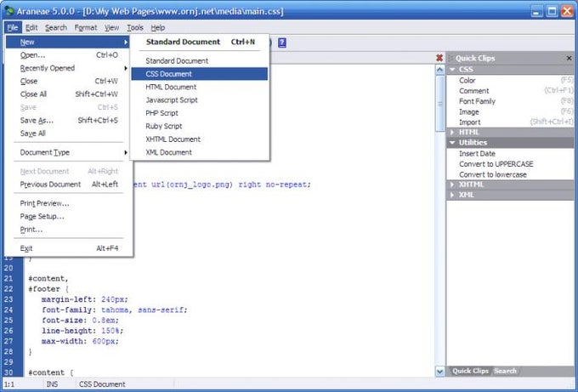Image resolution: width=578 pixels, height=392 pixels.
Task: Switch to the Quick Clips bottom tab
Action: 470,371
